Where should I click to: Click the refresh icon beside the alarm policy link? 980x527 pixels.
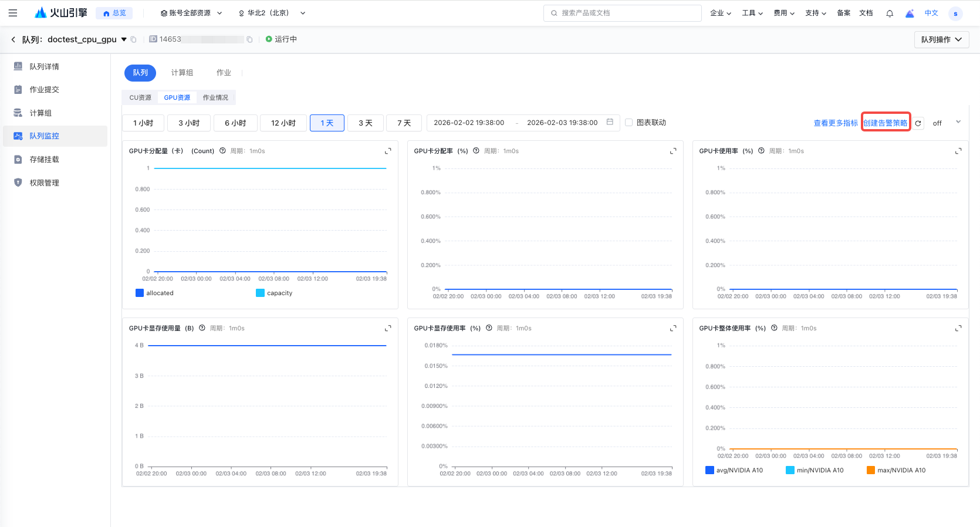[x=918, y=123]
